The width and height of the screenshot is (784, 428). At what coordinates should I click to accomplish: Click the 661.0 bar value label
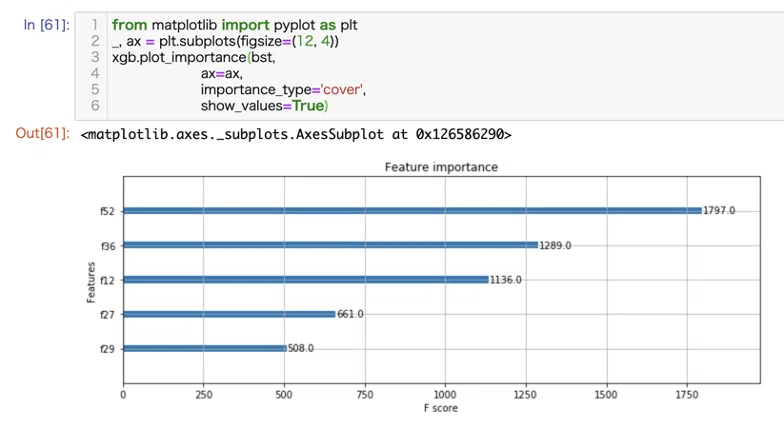(x=350, y=314)
